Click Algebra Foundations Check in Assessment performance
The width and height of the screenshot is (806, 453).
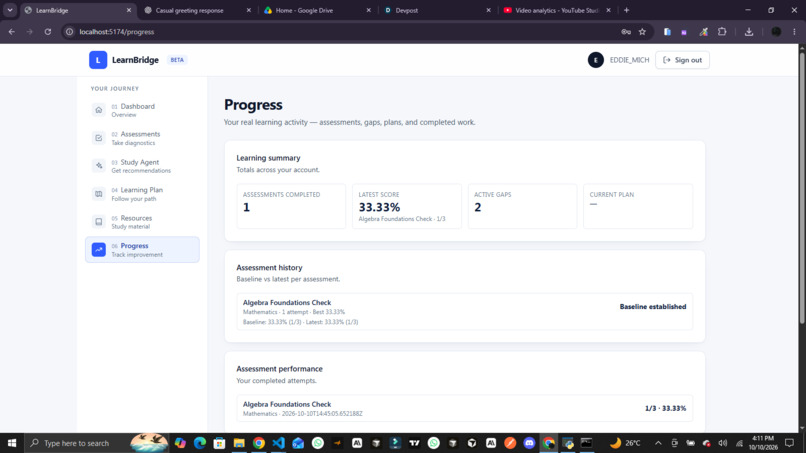pyautogui.click(x=287, y=404)
